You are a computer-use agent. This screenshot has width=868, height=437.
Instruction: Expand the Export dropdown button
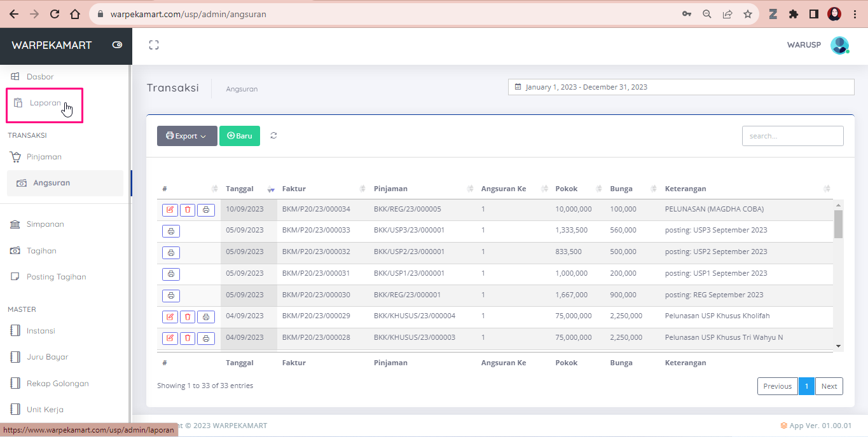pyautogui.click(x=187, y=136)
